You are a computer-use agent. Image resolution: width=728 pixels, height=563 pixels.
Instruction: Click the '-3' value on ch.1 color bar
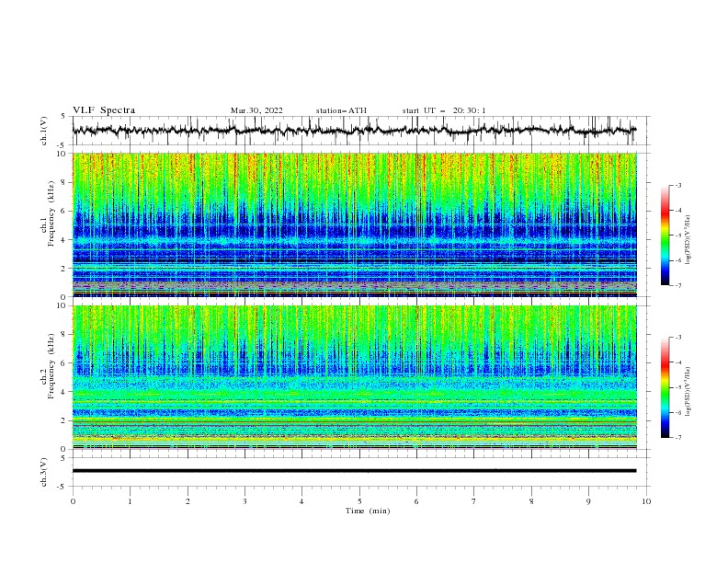677,185
